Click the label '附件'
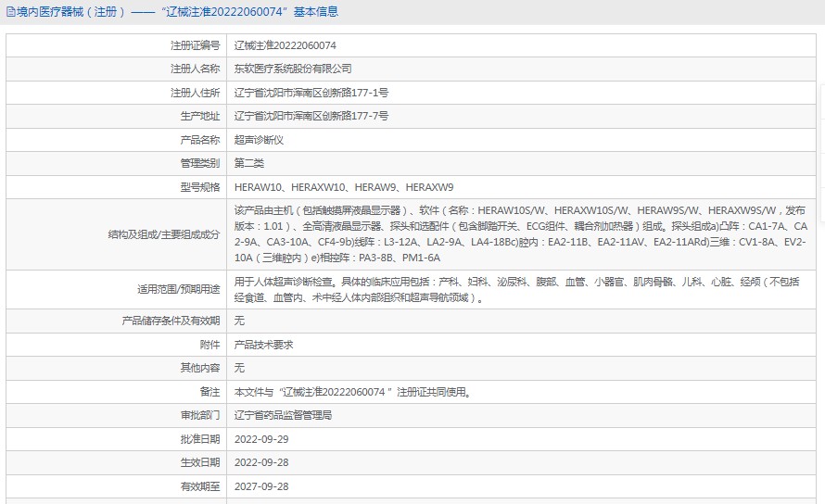The height and width of the screenshot is (504, 825). click(209, 346)
